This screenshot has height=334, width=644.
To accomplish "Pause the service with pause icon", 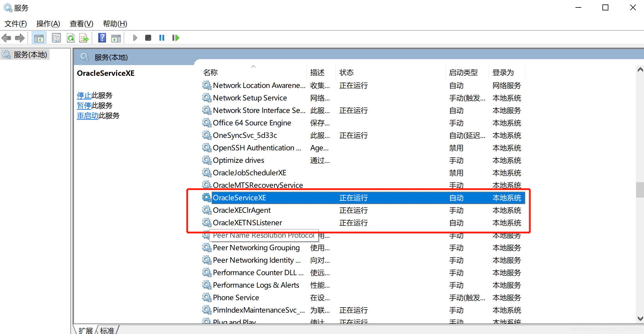I will pos(162,38).
